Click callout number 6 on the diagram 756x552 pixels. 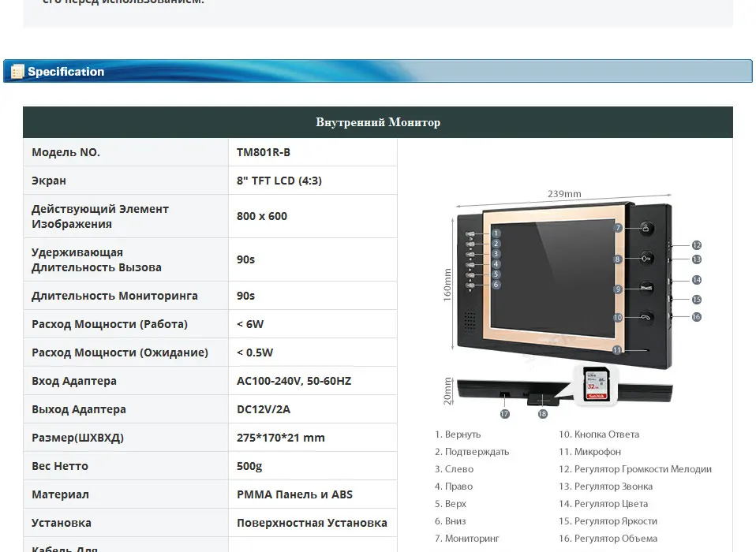496,285
